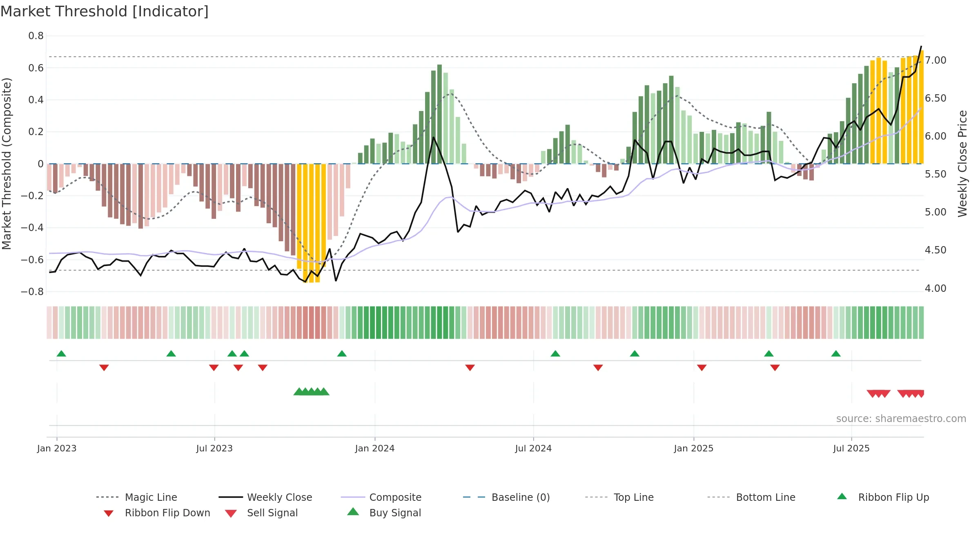Click the first Ribbon Flip Up marker near Jan 2023
Viewport: 980px width, 551px height.
[61, 353]
